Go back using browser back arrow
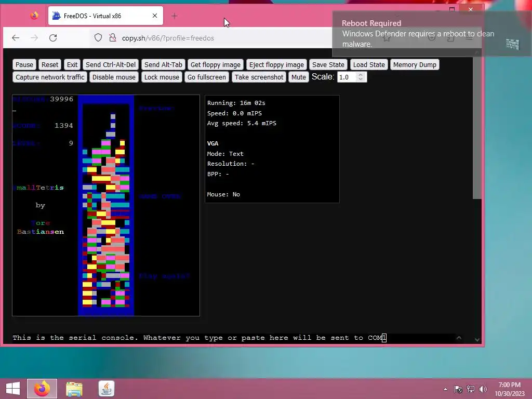 click(16, 37)
